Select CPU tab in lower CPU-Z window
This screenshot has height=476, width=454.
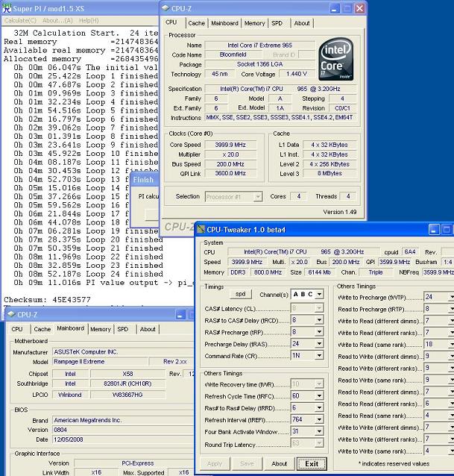pyautogui.click(x=17, y=329)
